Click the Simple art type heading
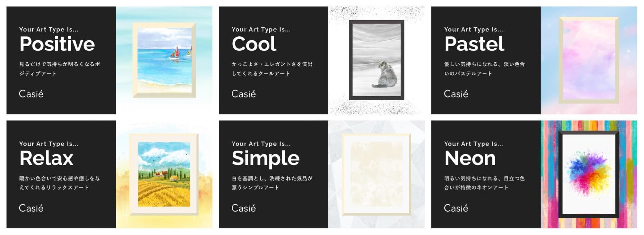 tap(266, 159)
